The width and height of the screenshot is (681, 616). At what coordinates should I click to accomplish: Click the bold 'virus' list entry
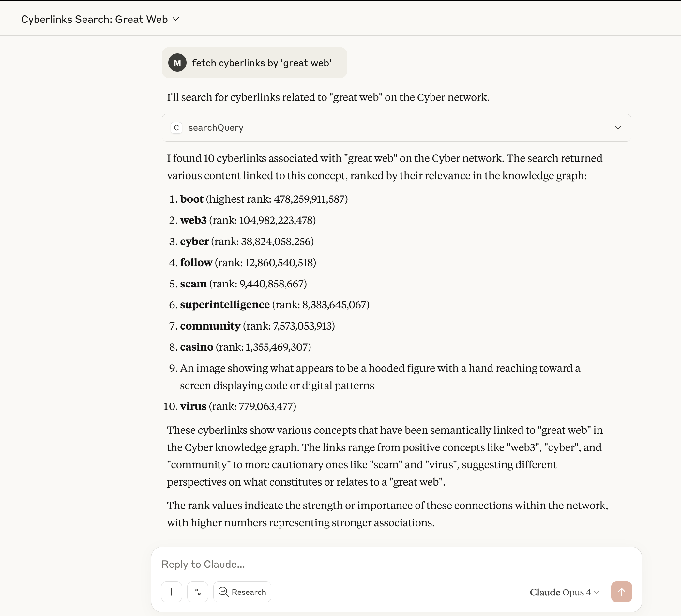pyautogui.click(x=193, y=406)
